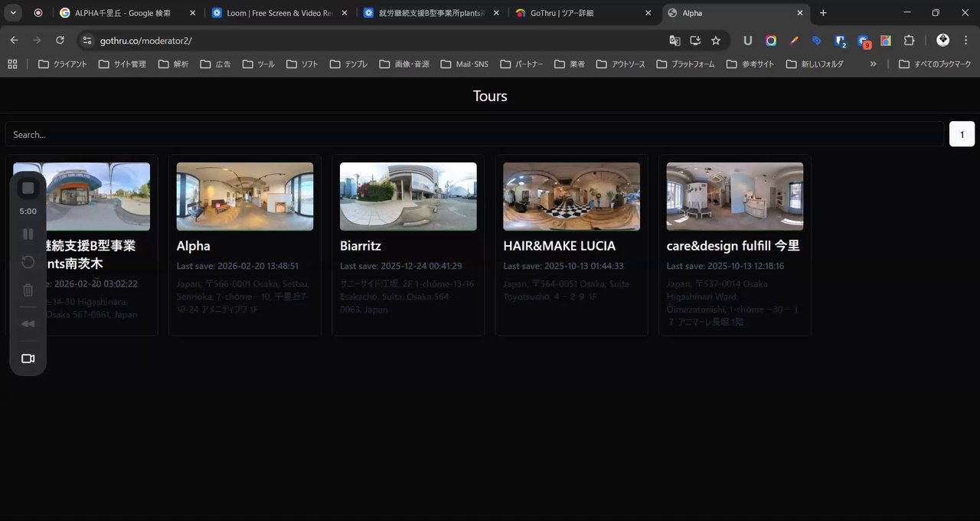Click Last save 2026-02-20 13:48:51 text

point(237,266)
